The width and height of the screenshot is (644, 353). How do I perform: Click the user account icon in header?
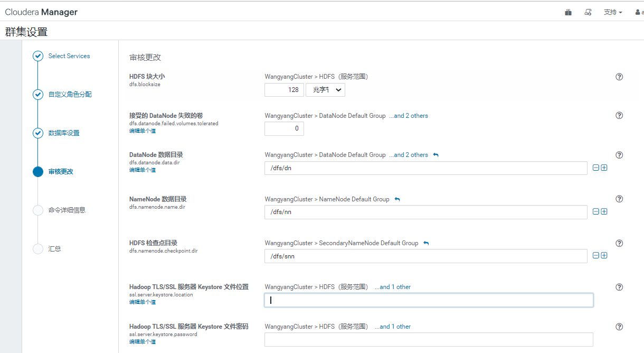(638, 12)
